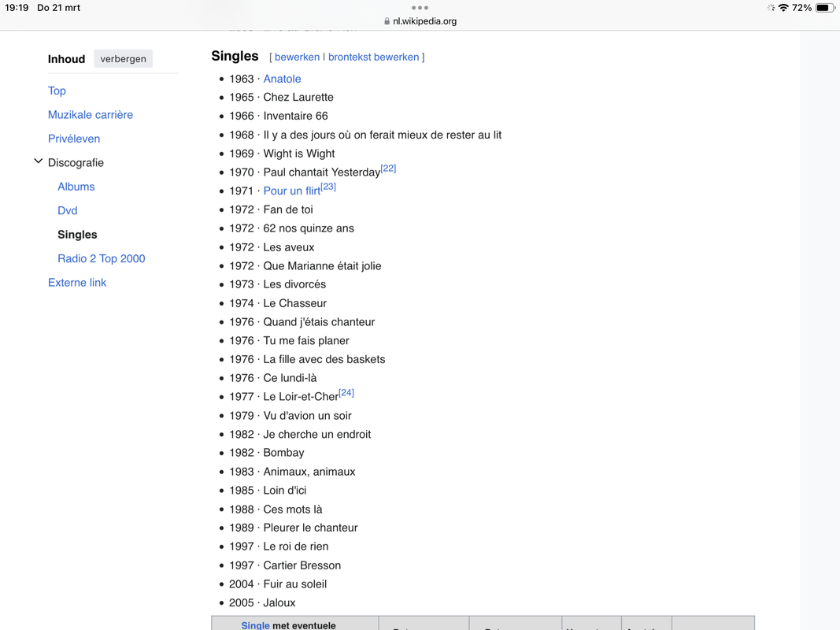Hide contents with the verbergen button
The height and width of the screenshot is (630, 840).
tap(124, 59)
